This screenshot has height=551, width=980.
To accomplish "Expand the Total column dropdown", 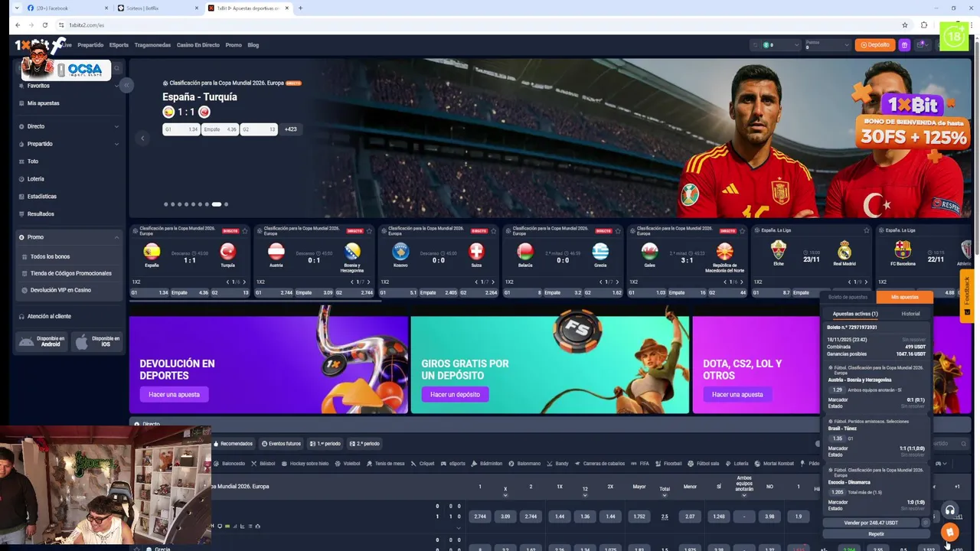I will (x=665, y=495).
